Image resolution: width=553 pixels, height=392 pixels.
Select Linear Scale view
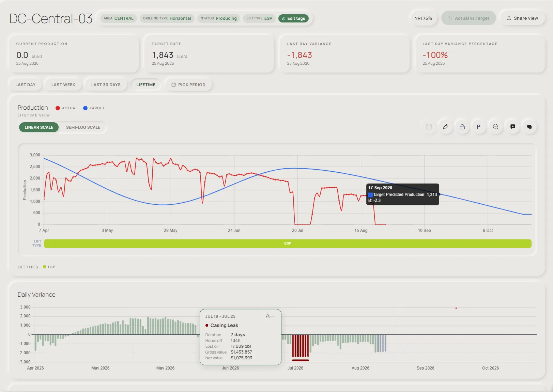pyautogui.click(x=39, y=127)
